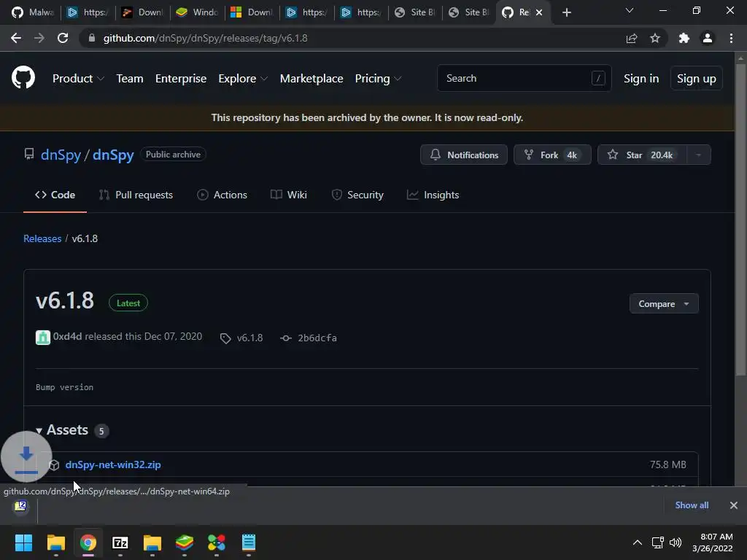This screenshot has width=747, height=560.
Task: Bookmark this page with the star icon
Action: (655, 38)
